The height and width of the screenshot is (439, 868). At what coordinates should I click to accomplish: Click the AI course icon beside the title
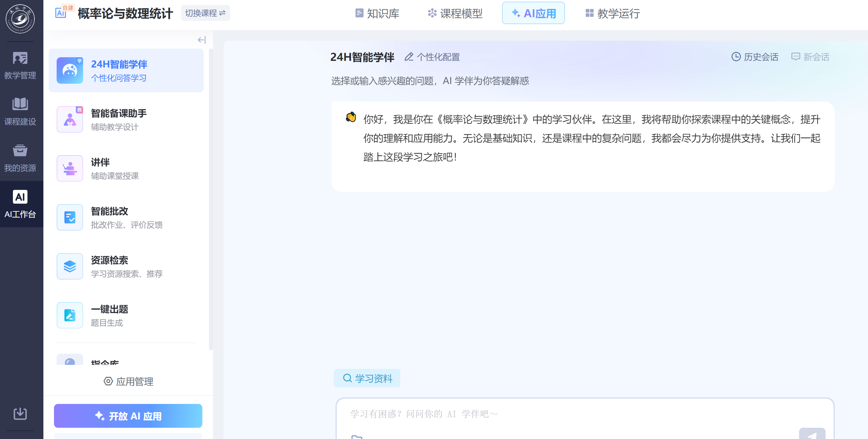pyautogui.click(x=61, y=13)
